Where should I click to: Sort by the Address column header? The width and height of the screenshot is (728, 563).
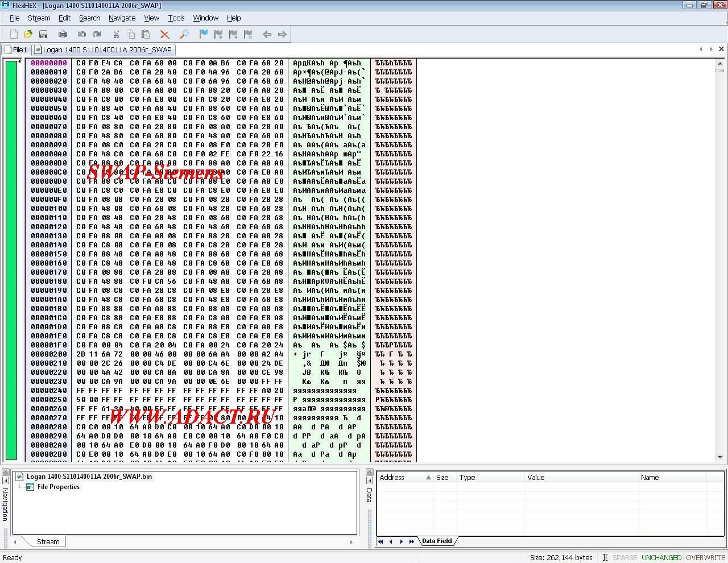(405, 478)
